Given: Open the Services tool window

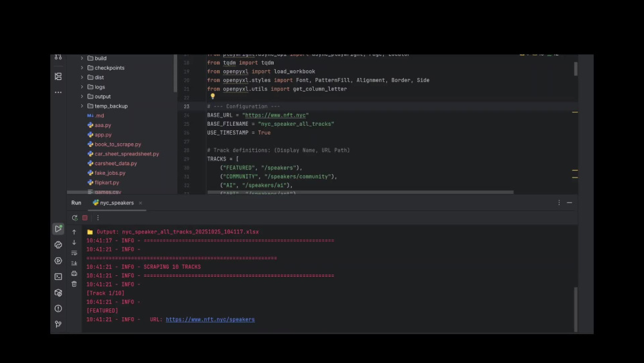Looking at the screenshot, I should pos(59,260).
